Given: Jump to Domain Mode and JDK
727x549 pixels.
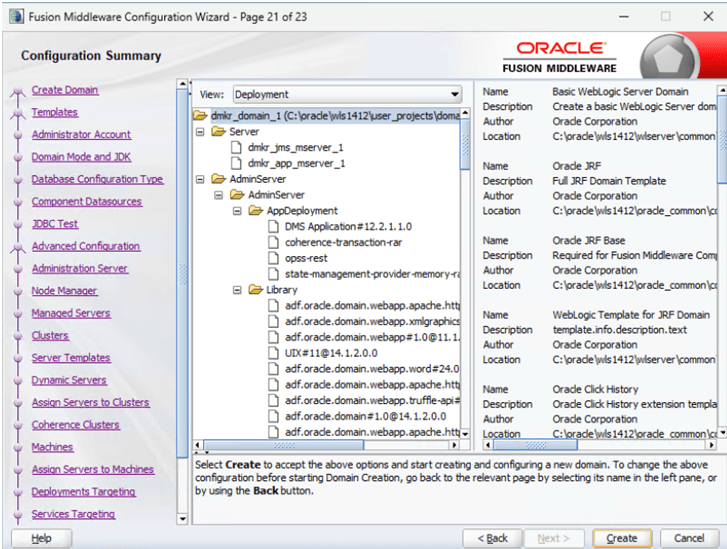Looking at the screenshot, I should [x=81, y=157].
